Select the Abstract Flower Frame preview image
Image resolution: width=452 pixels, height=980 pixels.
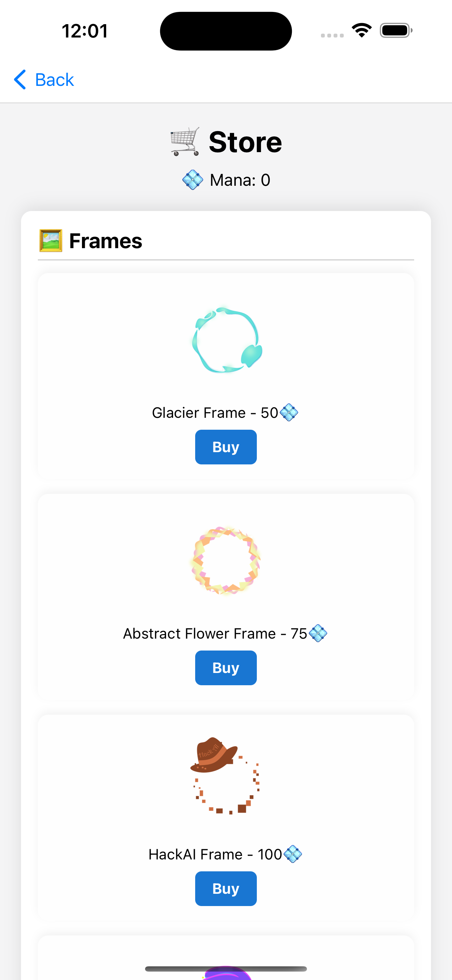226,561
